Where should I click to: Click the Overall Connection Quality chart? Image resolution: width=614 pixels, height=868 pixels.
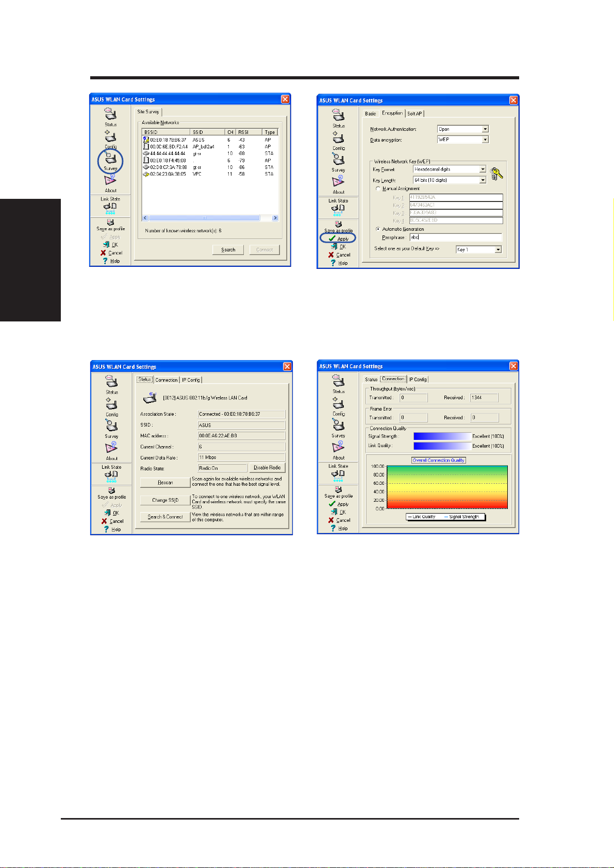(x=446, y=487)
